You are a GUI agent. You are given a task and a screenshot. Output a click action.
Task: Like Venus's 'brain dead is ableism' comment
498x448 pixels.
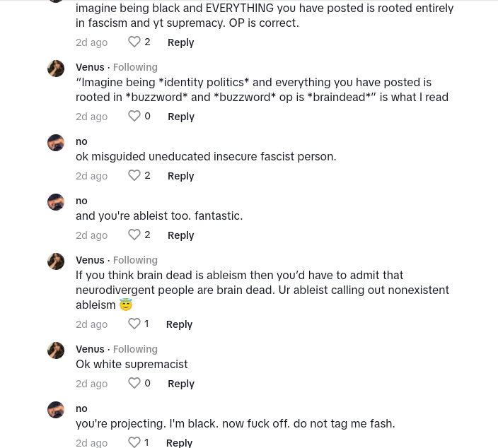[134, 324]
